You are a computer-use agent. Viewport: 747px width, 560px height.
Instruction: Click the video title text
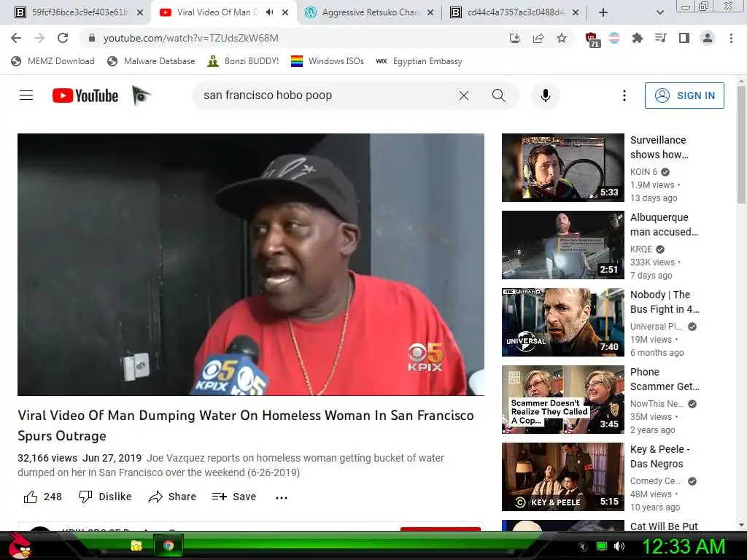(246, 426)
